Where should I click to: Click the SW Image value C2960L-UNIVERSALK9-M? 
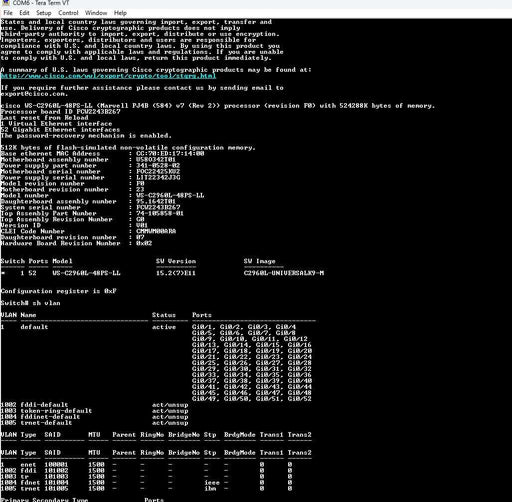click(284, 273)
